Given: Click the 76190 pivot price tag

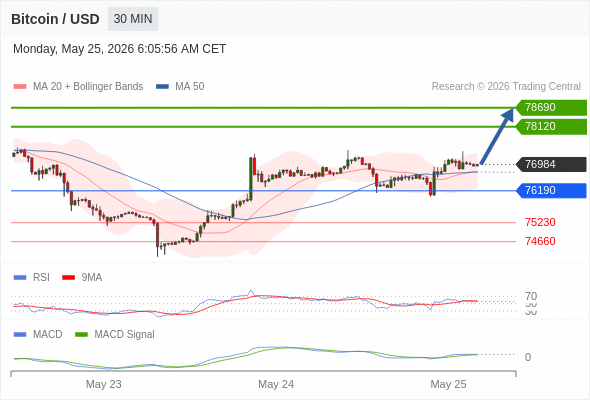Looking at the screenshot, I should pyautogui.click(x=551, y=190).
